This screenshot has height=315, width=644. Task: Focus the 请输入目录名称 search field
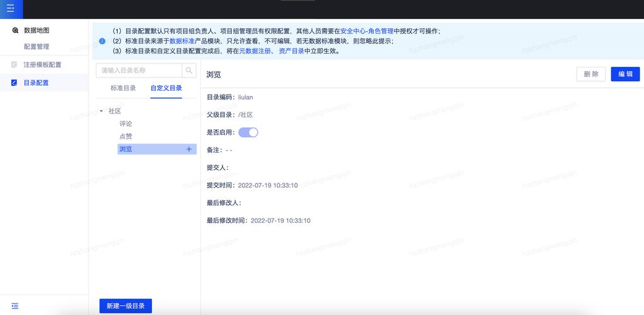(x=139, y=70)
